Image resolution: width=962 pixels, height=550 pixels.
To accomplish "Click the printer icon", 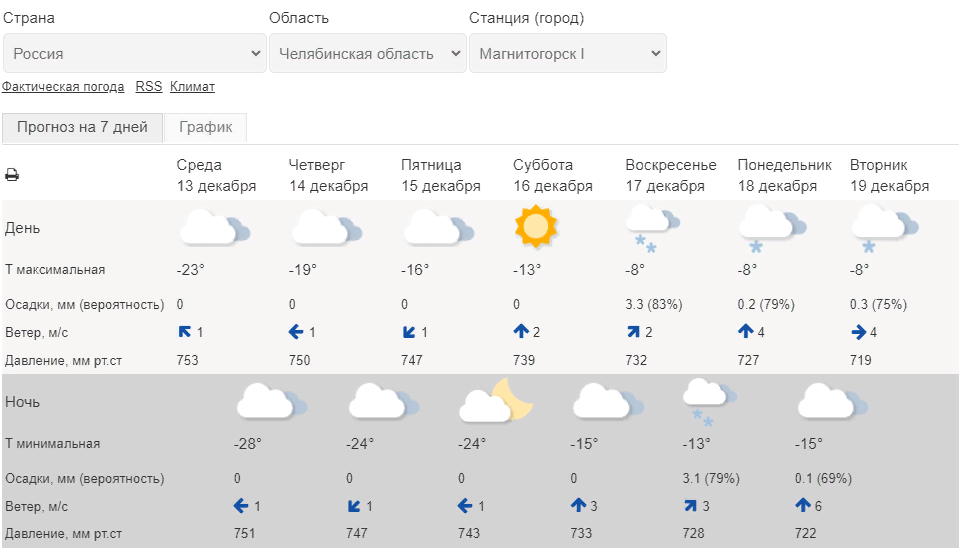I will pyautogui.click(x=12, y=175).
